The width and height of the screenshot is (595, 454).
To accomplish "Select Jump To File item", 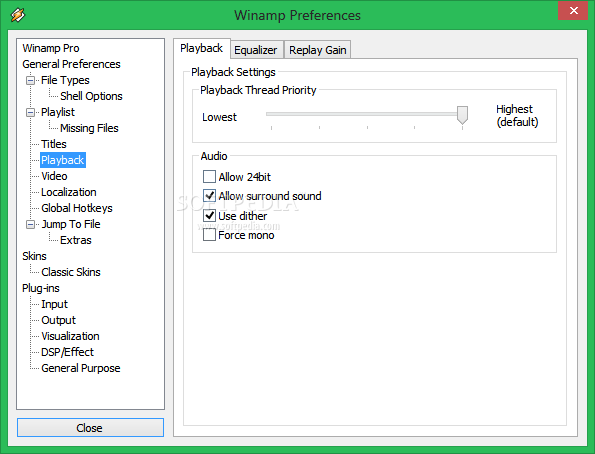I will 71,224.
